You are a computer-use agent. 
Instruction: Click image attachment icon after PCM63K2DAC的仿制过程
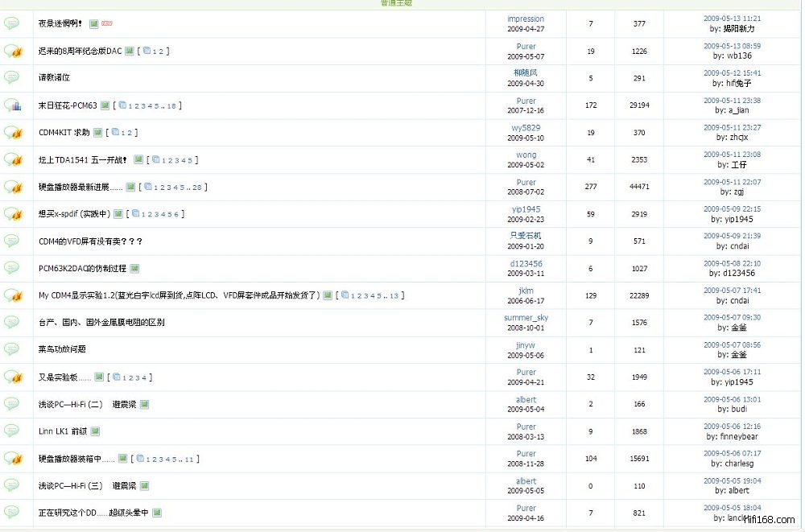[x=134, y=268]
